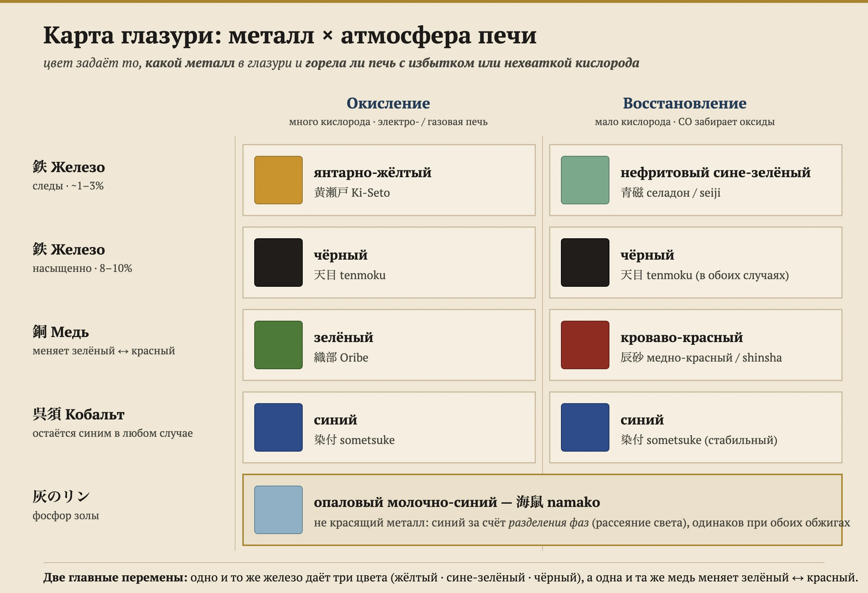The image size is (868, 593).
Task: Click the 銅 Медь row label
Action: (104, 341)
